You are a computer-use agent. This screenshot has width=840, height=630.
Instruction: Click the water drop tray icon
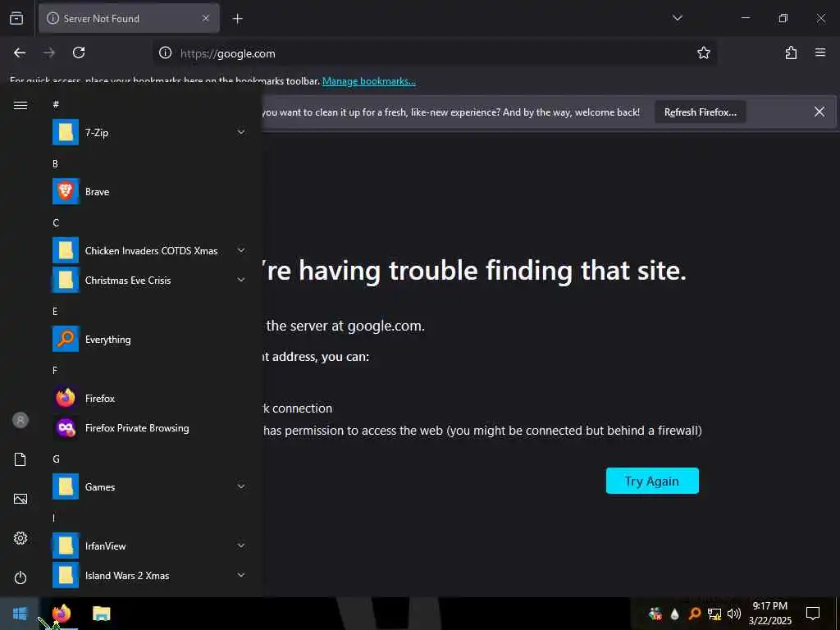click(674, 614)
